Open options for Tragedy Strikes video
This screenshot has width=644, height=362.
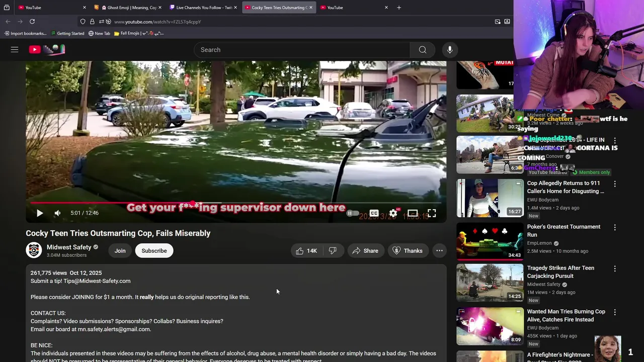615,268
